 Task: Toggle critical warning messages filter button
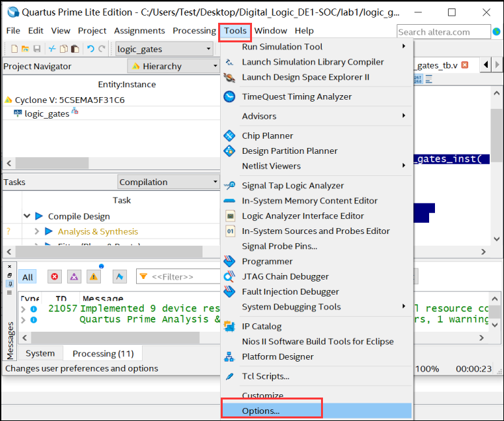[74, 276]
